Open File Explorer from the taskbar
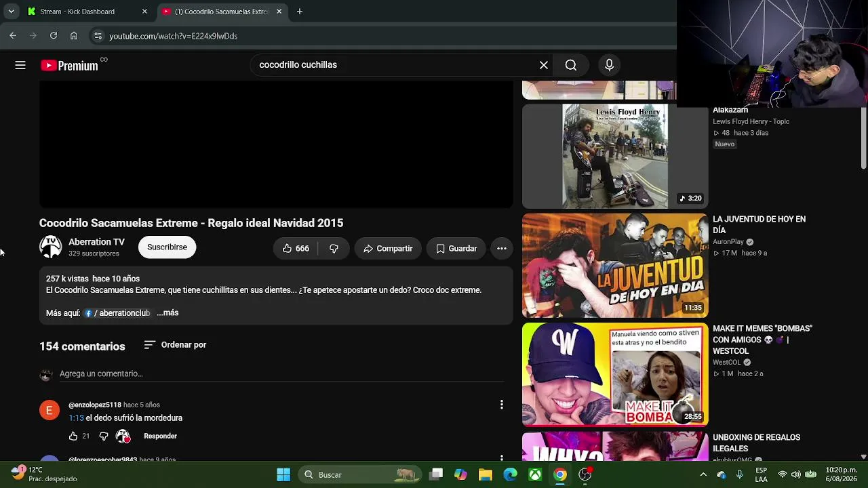868x488 pixels. 486,474
